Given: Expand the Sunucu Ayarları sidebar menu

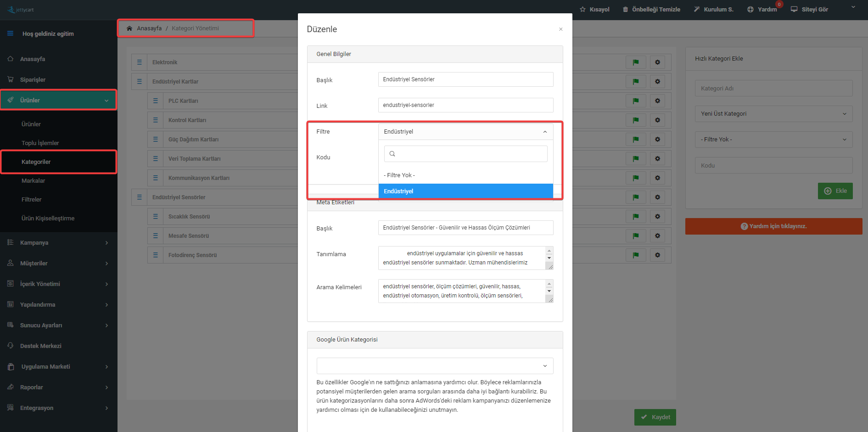Looking at the screenshot, I should pos(59,325).
